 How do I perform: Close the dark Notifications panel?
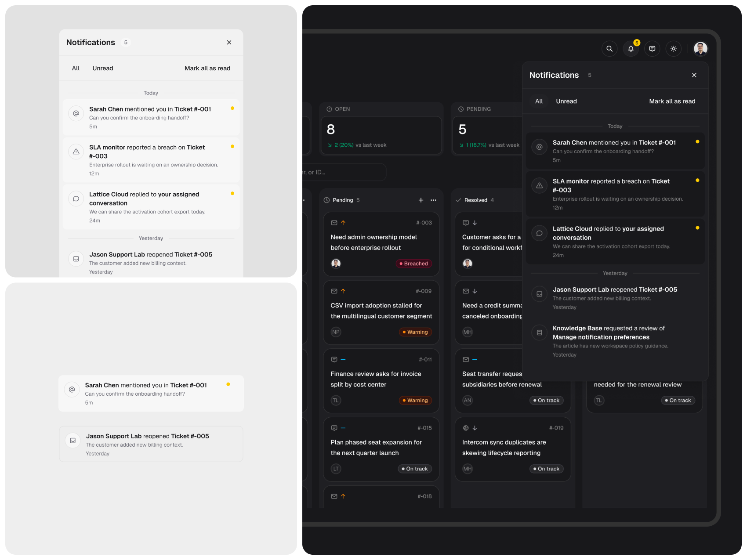694,75
